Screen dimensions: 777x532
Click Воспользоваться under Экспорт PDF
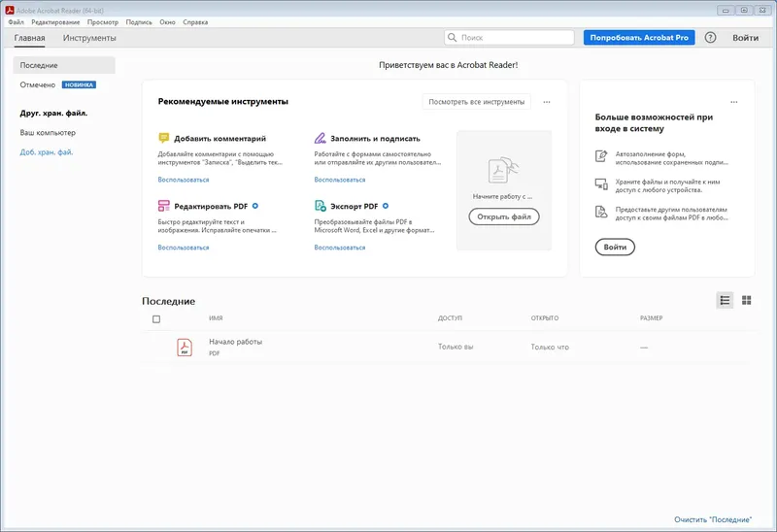(x=339, y=248)
